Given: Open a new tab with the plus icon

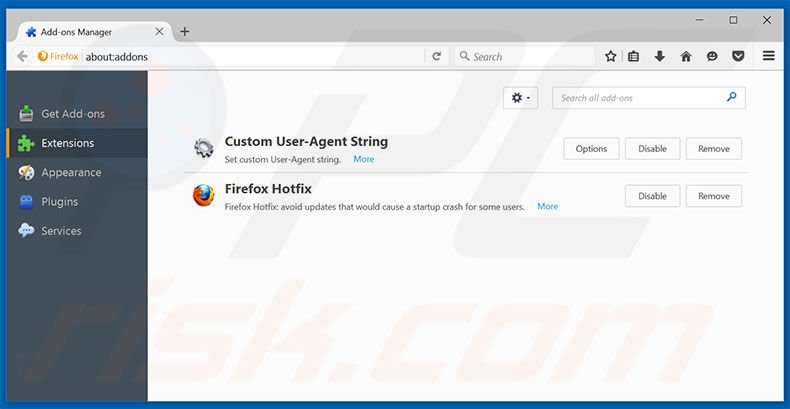Looking at the screenshot, I should tap(184, 31).
